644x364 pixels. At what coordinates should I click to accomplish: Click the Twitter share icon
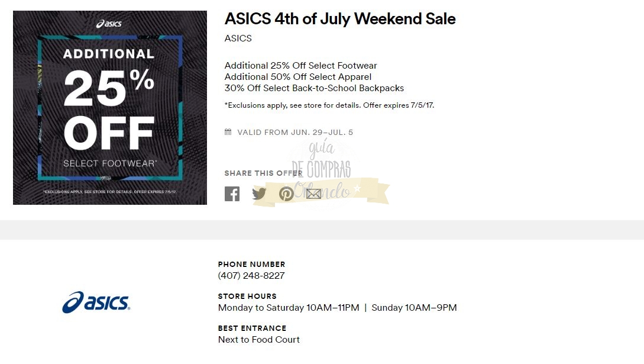pyautogui.click(x=259, y=194)
